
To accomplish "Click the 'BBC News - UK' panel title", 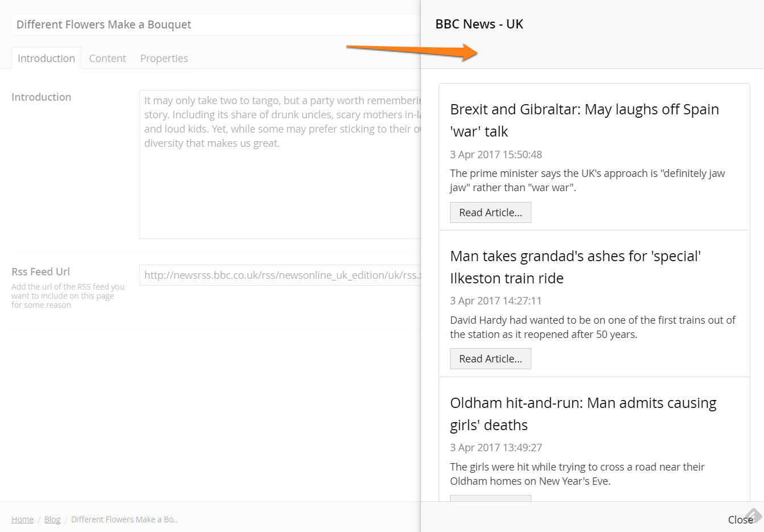I will 479,24.
